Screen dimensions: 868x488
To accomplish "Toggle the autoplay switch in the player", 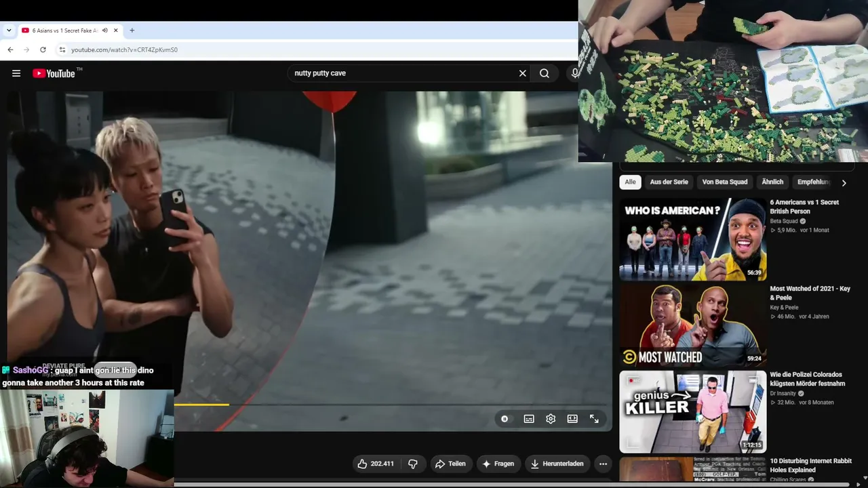I will pos(505,419).
